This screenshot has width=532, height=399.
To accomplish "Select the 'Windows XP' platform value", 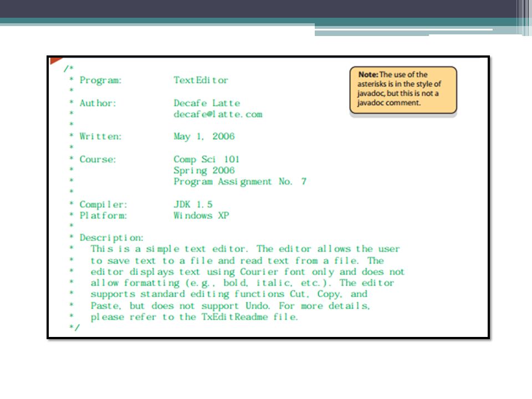I will click(202, 216).
